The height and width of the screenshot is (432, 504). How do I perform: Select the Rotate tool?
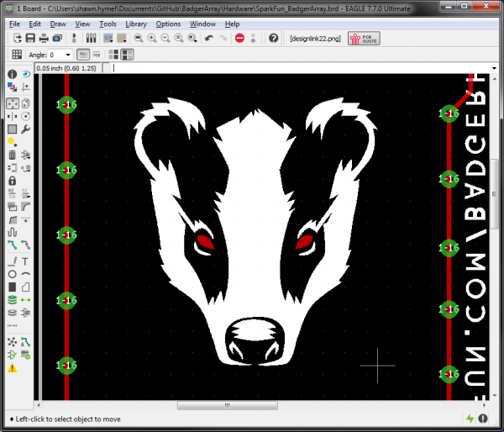pyautogui.click(x=26, y=116)
